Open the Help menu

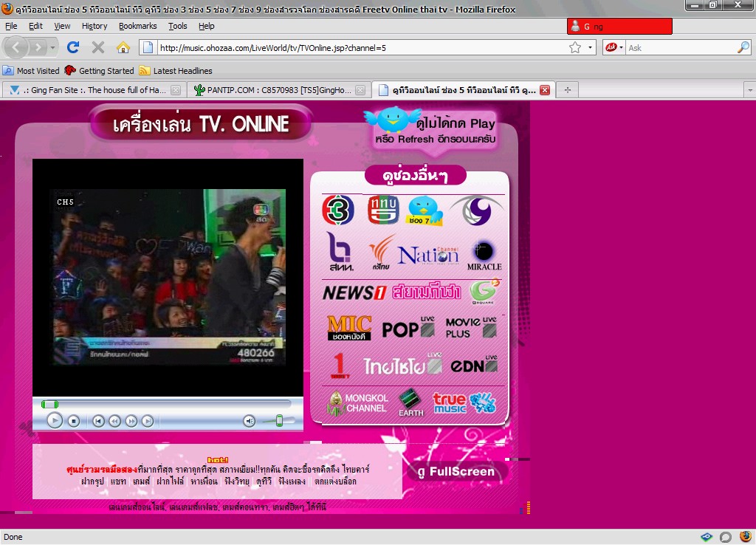[207, 26]
